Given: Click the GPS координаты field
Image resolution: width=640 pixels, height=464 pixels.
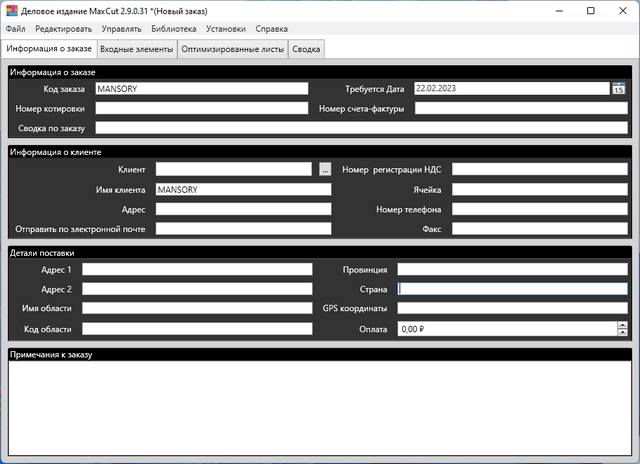Looking at the screenshot, I should [512, 308].
